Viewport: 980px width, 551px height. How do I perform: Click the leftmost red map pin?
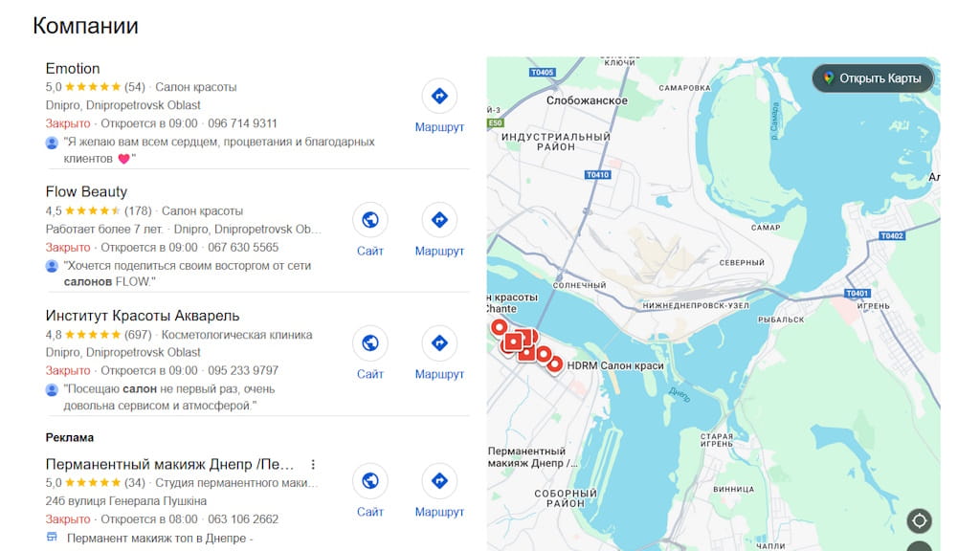coord(499,327)
